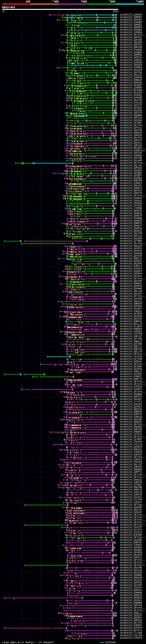Click the cyan ~100% identity legend segment
This screenshot has height=644, width=146.
tap(130, 4)
